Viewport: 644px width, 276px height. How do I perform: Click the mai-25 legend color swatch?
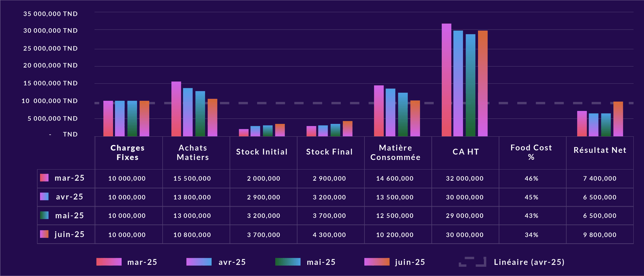click(288, 262)
